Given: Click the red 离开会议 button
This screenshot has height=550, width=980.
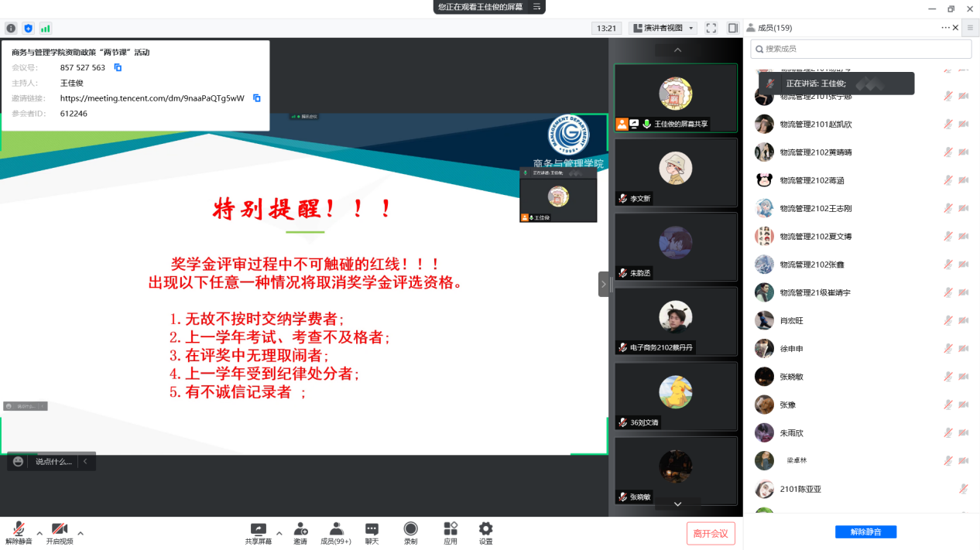Looking at the screenshot, I should click(710, 534).
